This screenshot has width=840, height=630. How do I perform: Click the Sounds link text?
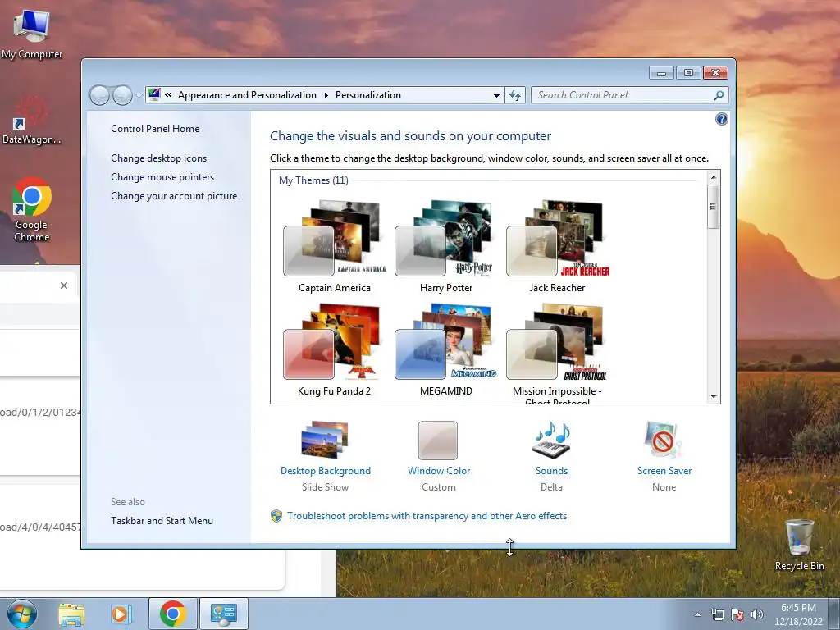click(x=551, y=470)
